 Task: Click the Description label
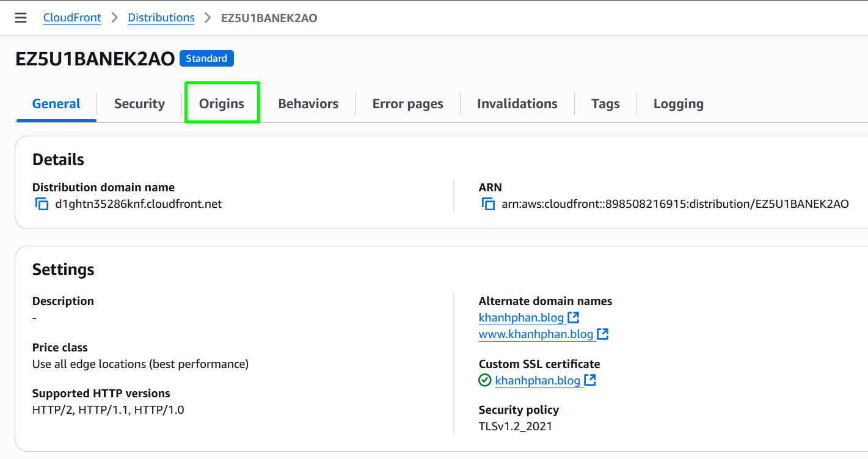click(63, 301)
